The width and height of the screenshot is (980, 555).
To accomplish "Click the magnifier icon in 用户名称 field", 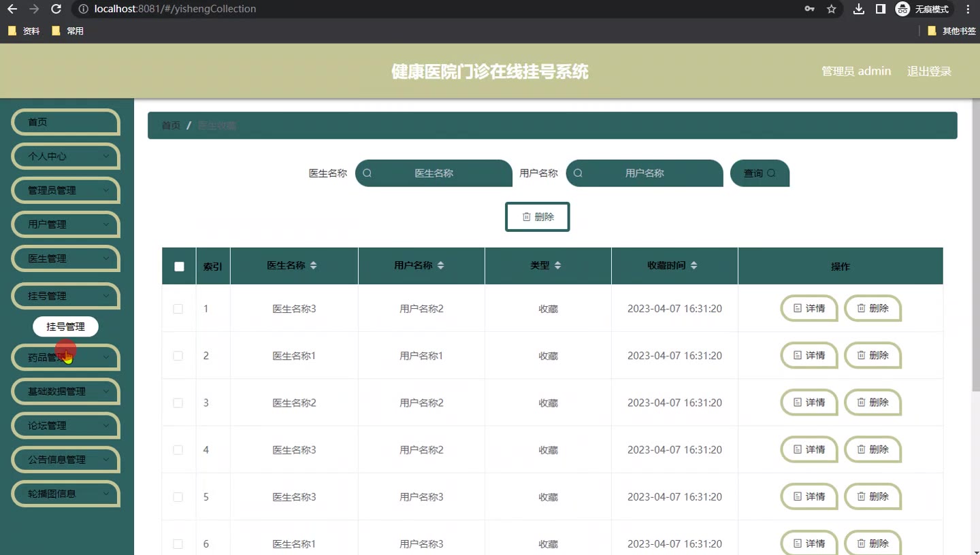I will (x=578, y=173).
